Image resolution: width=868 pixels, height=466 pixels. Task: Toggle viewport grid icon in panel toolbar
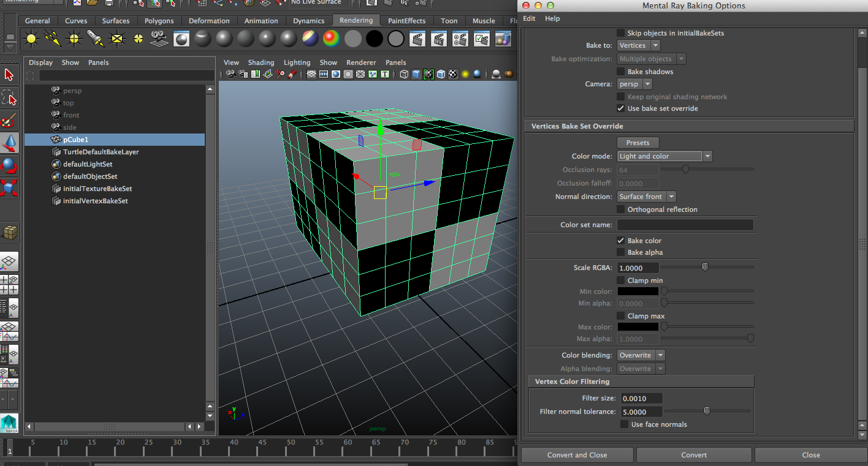[x=311, y=75]
